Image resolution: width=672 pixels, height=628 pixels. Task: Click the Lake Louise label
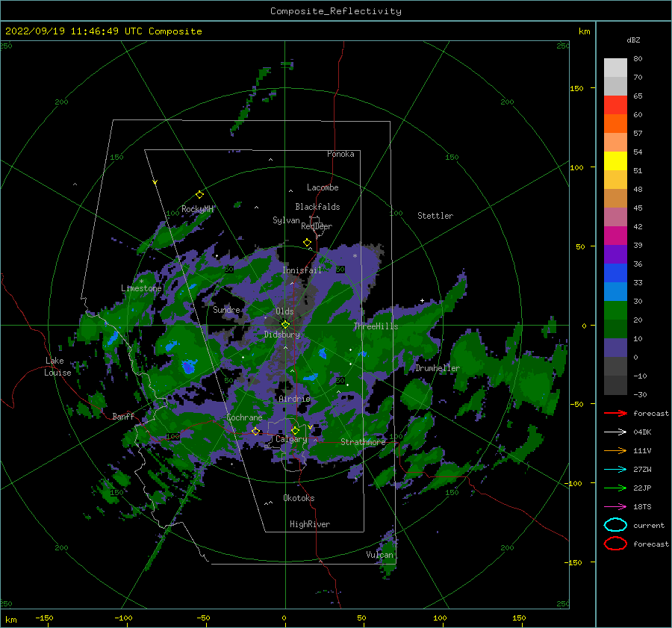pos(57,367)
